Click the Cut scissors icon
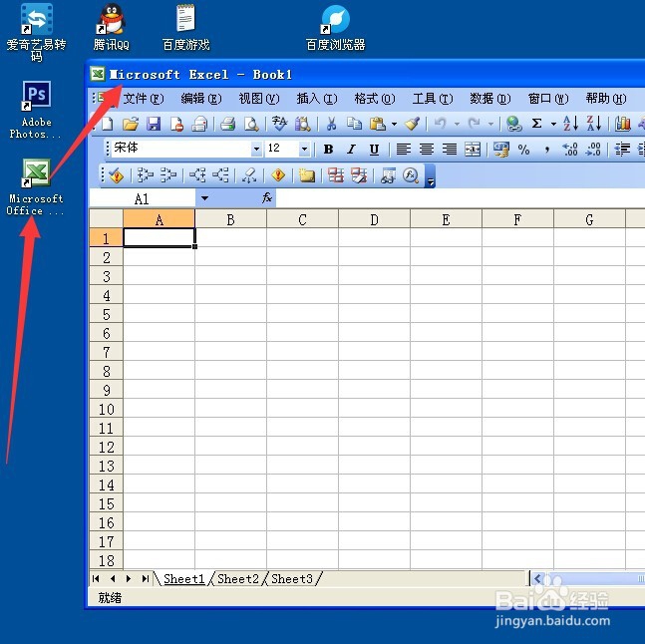 [331, 124]
